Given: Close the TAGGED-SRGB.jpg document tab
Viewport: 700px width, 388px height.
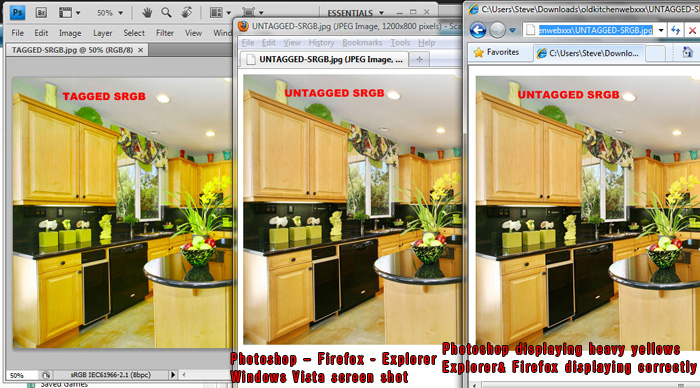Looking at the screenshot, I should point(141,50).
